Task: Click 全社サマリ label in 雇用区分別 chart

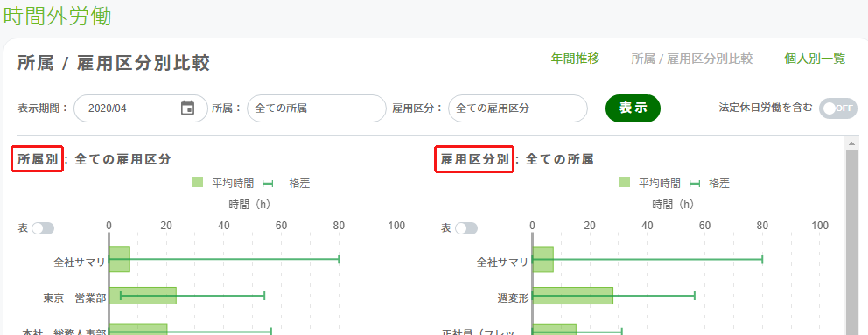Action: point(503,262)
